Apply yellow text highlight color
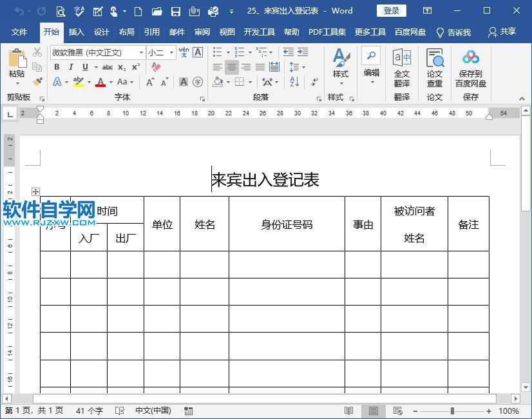 (x=78, y=82)
